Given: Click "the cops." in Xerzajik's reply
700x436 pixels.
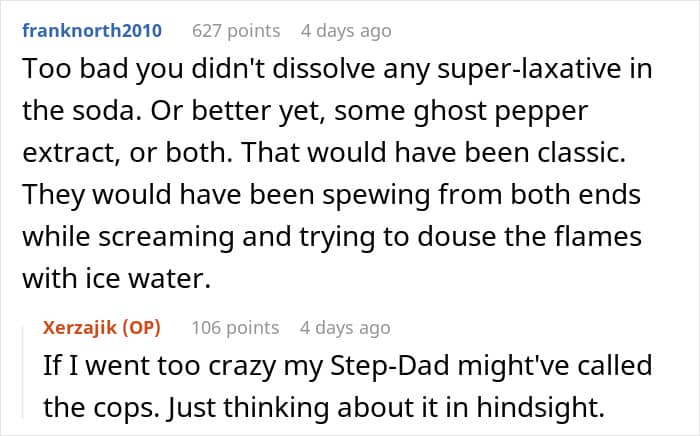Looking at the screenshot, I should [x=101, y=407].
